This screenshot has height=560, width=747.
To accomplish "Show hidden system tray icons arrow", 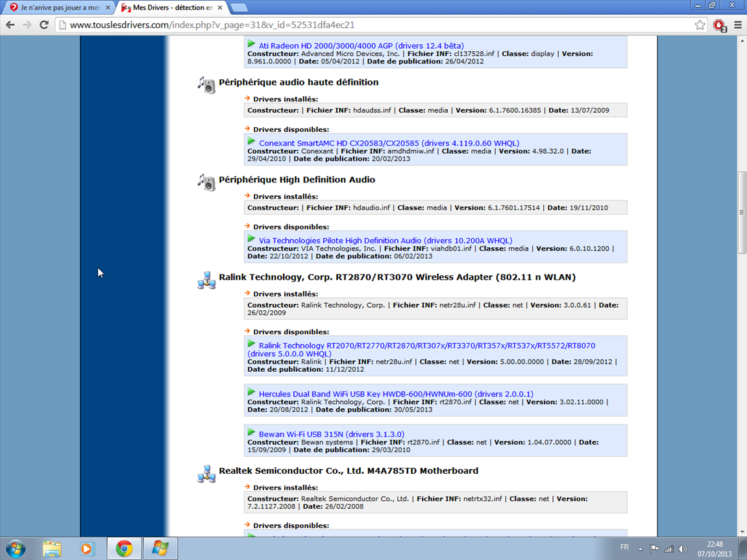I will 641,548.
